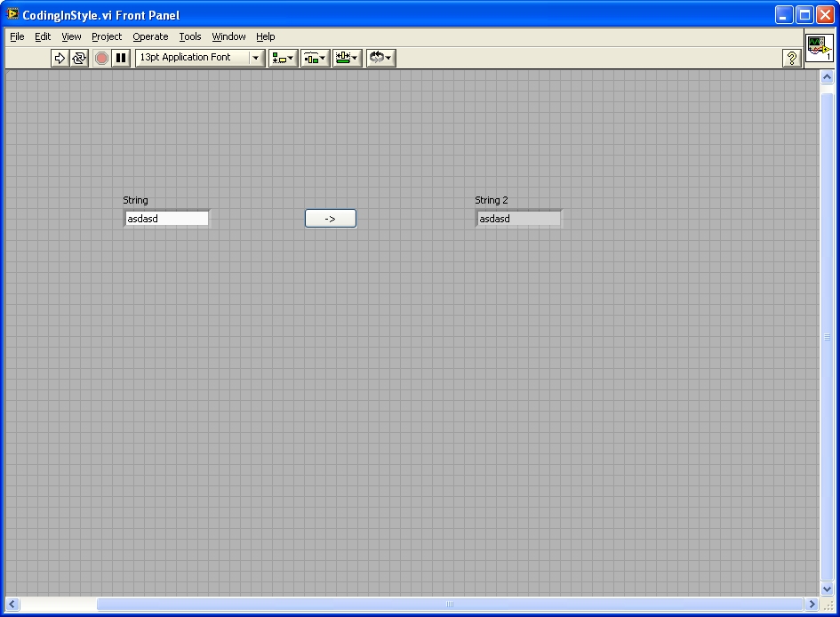Click the horizontal scrollbar right arrow
This screenshot has width=840, height=617.
(812, 605)
